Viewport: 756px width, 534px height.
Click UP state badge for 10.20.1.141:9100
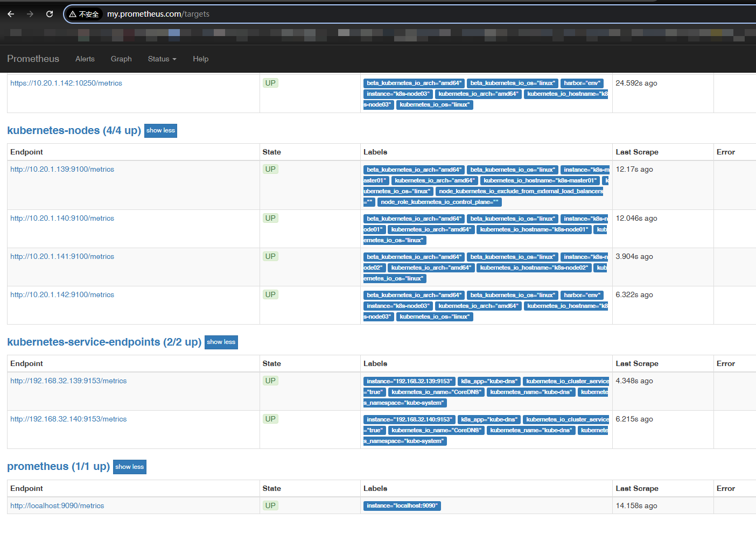(x=270, y=256)
